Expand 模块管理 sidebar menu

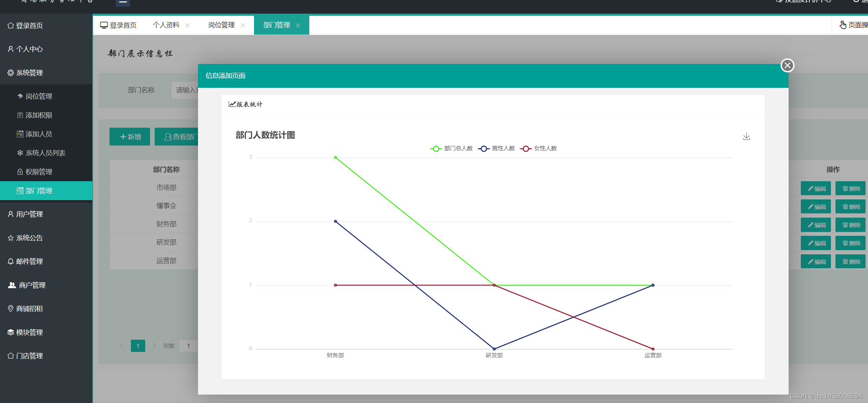pyautogui.click(x=46, y=332)
